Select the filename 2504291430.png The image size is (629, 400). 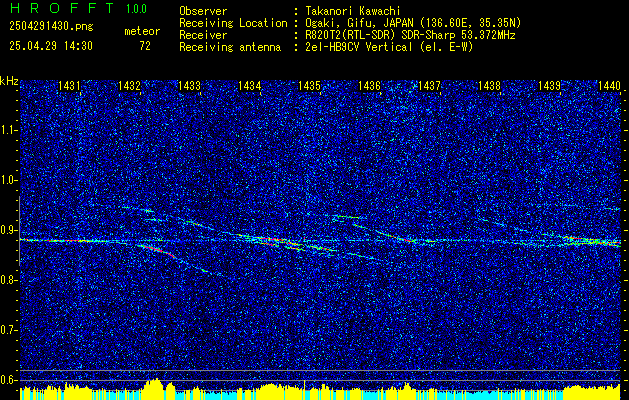pyautogui.click(x=51, y=26)
